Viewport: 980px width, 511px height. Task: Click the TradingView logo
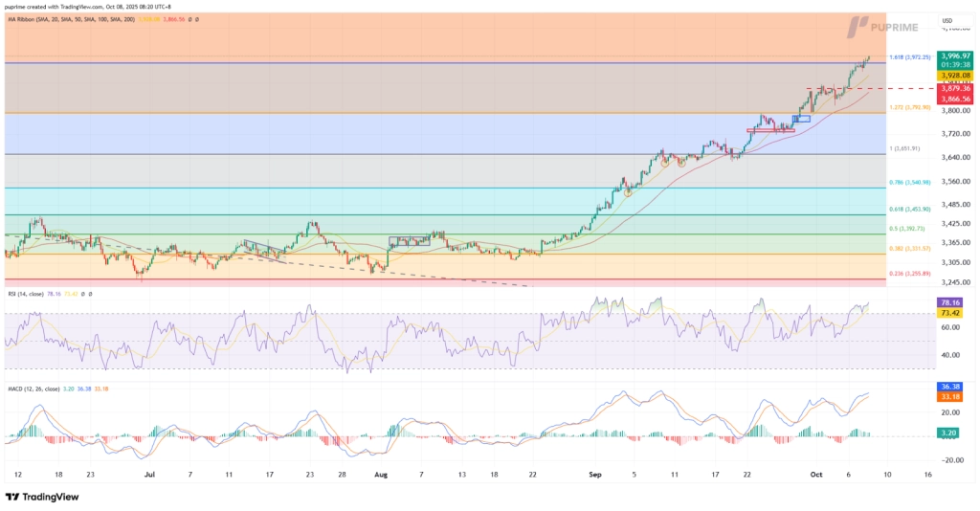(x=41, y=497)
